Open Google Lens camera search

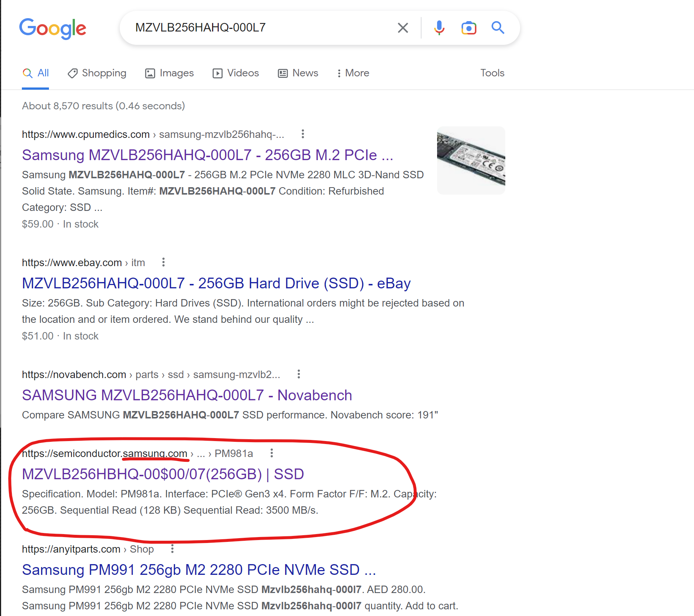click(x=469, y=28)
